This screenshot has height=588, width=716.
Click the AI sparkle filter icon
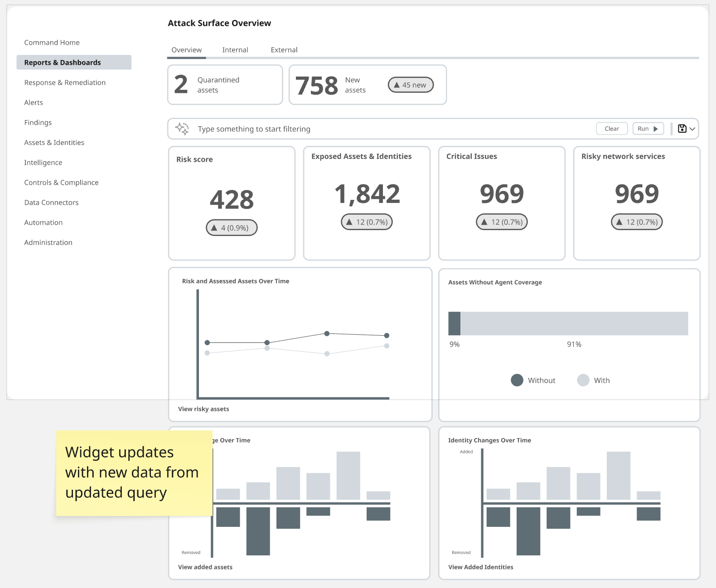tap(182, 129)
